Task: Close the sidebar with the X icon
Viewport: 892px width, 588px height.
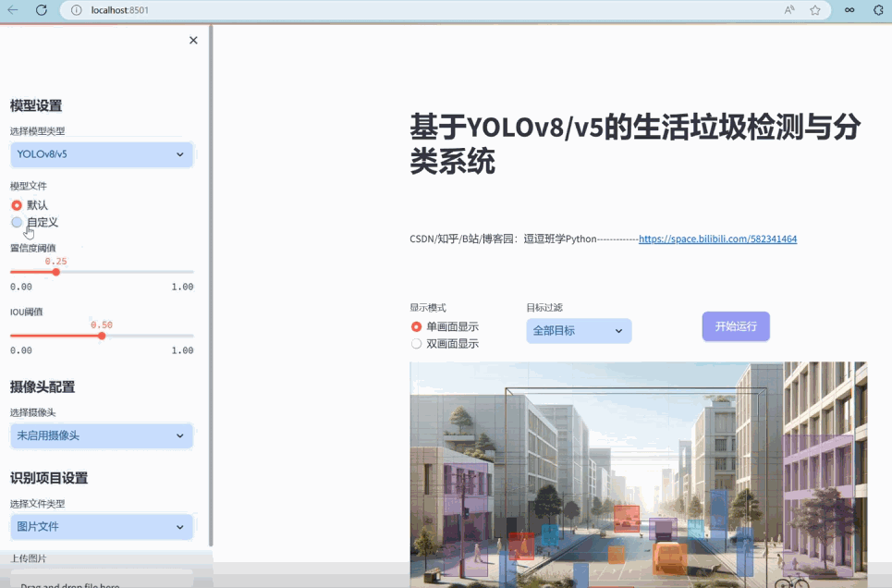Action: 192,40
